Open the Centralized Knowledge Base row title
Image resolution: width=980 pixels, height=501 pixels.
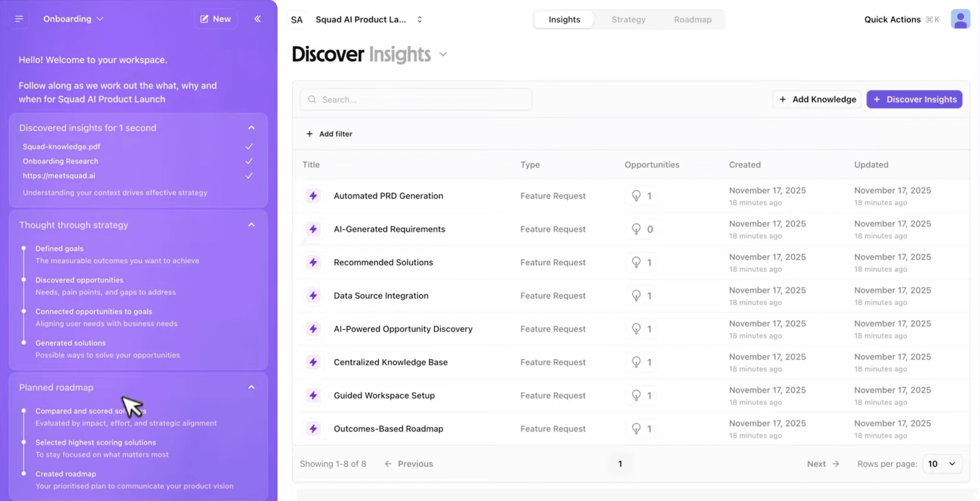coord(390,362)
